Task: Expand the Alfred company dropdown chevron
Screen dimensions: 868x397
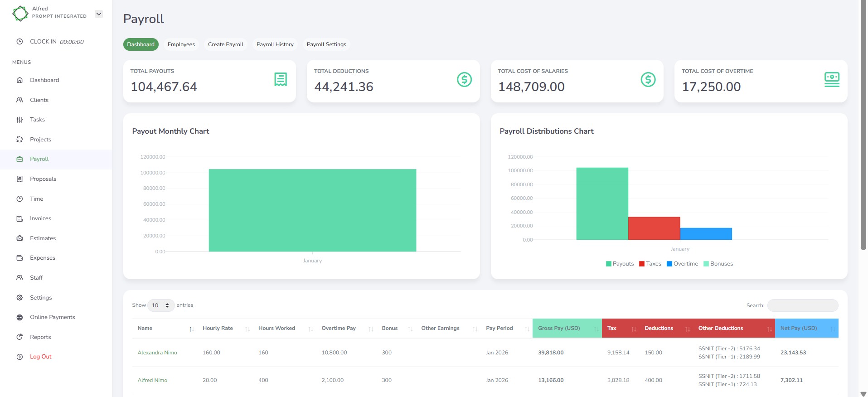Action: click(99, 14)
